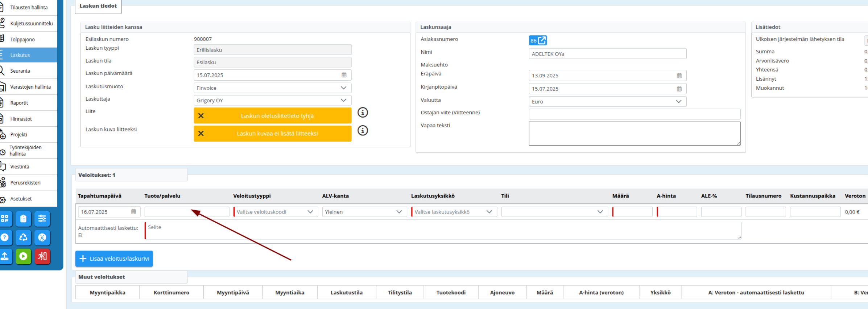This screenshot has width=868, height=309.
Task: Click Lisää veloitus/laskurivi button
Action: pyautogui.click(x=114, y=259)
